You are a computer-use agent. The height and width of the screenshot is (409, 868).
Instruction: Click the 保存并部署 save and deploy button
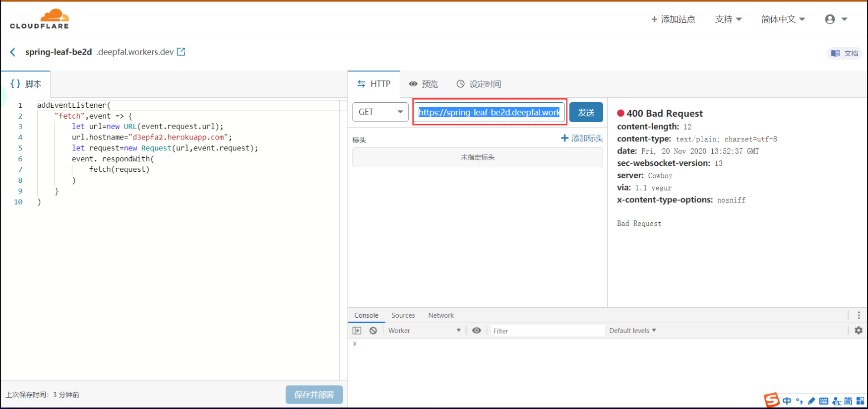314,395
